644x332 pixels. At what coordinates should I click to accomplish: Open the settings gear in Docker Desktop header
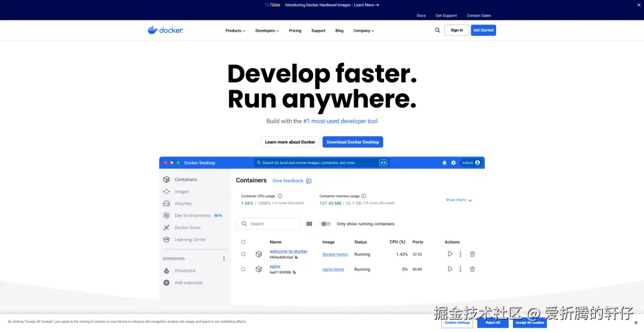(453, 162)
